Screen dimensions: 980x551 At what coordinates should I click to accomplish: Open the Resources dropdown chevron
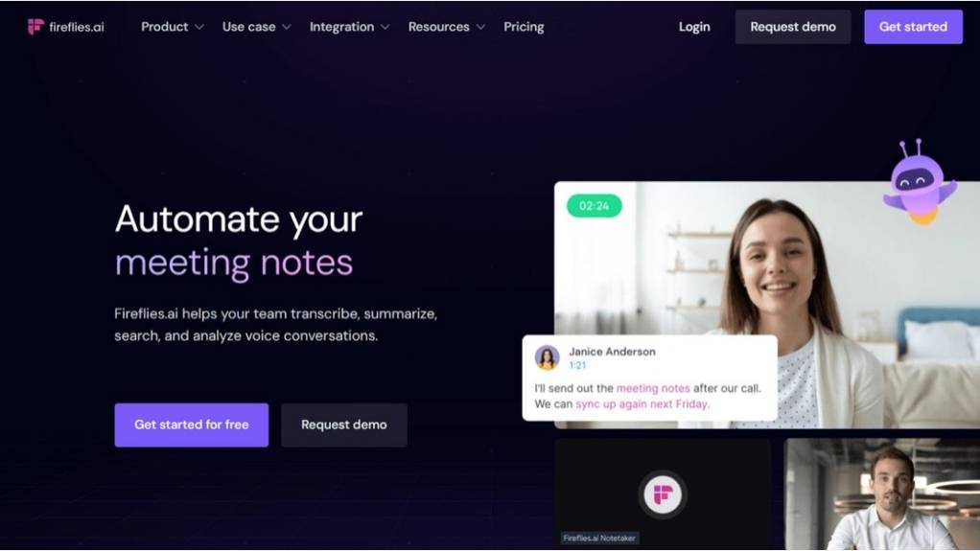pos(480,27)
